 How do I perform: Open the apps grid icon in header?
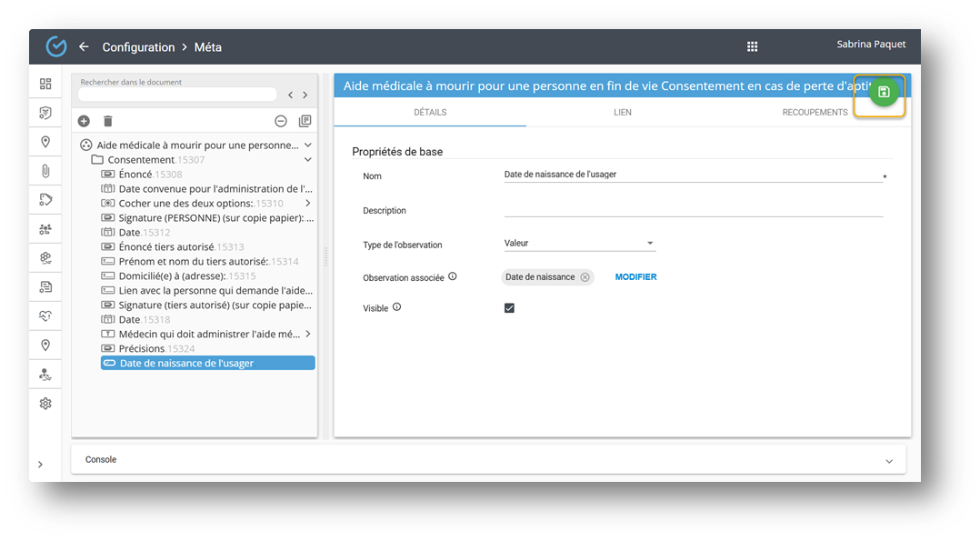point(752,47)
